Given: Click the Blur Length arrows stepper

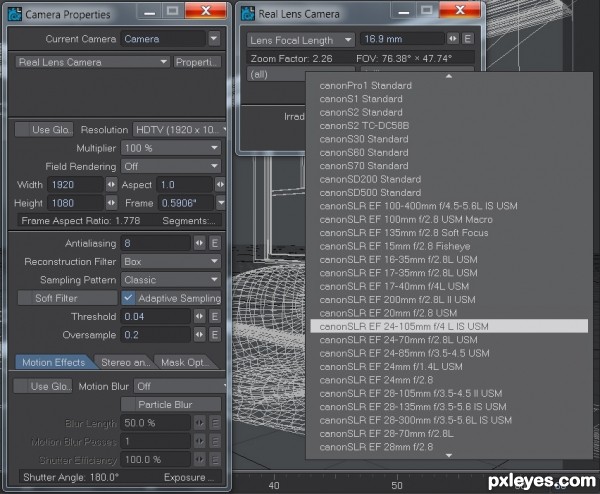Looking at the screenshot, I should [200, 423].
